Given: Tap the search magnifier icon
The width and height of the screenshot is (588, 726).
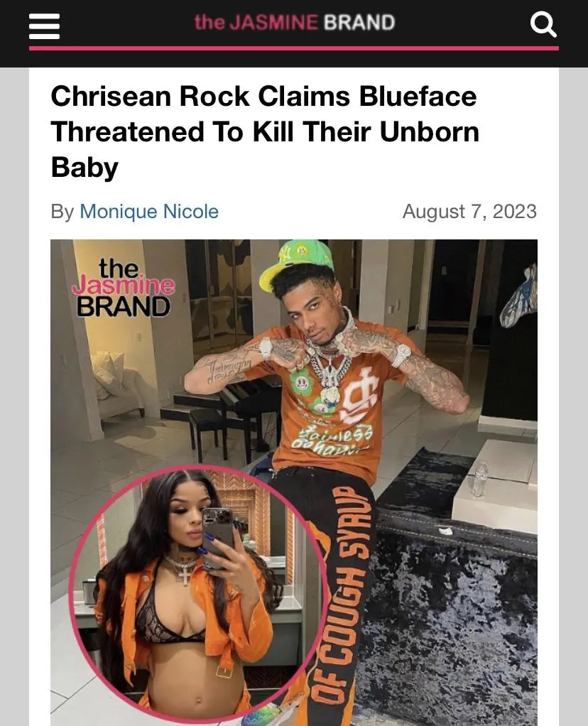Looking at the screenshot, I should pos(543,24).
